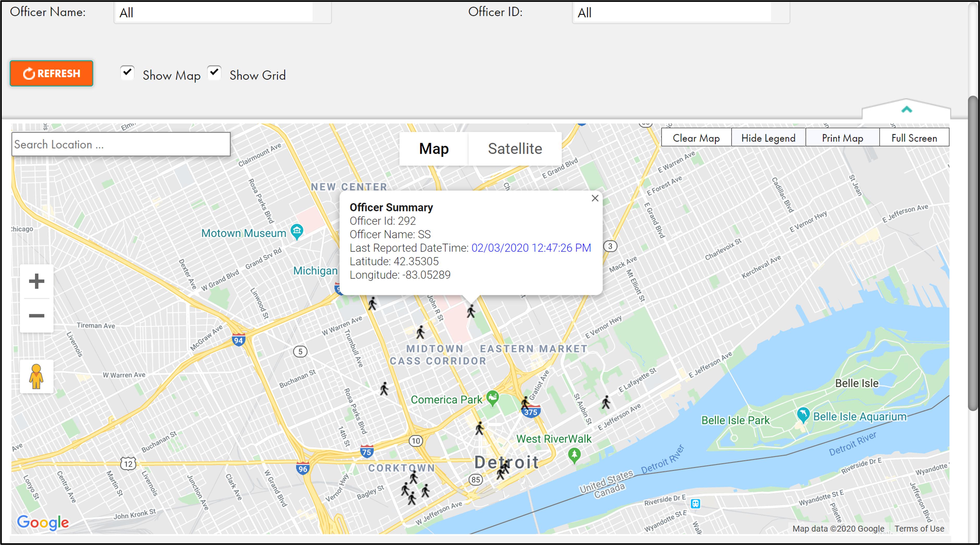The image size is (980, 545).
Task: Click the Full Screen button
Action: point(914,138)
